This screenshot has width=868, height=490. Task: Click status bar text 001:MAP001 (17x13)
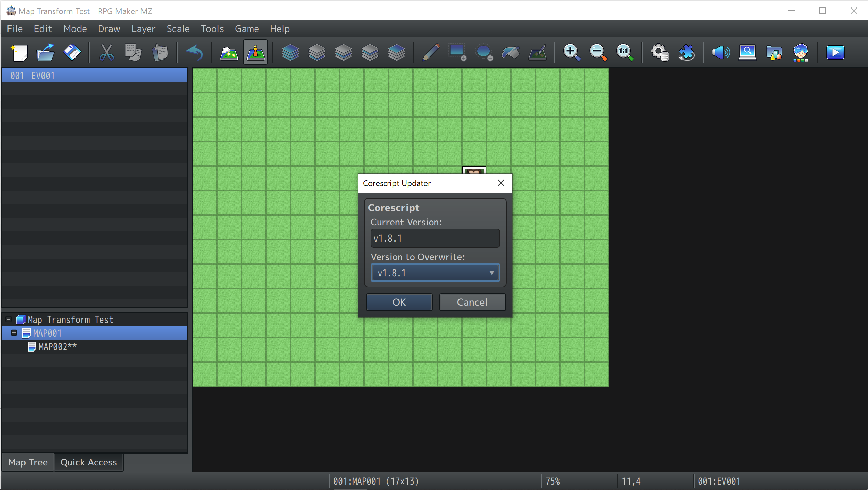click(376, 481)
